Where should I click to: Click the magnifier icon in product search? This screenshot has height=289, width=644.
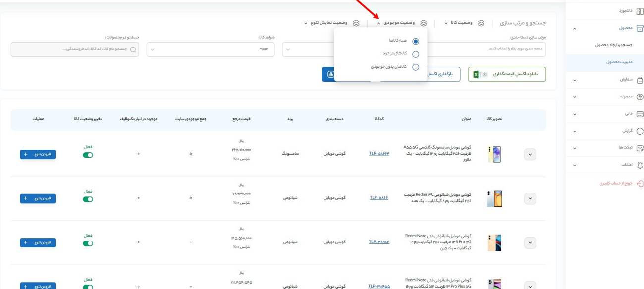[133, 49]
